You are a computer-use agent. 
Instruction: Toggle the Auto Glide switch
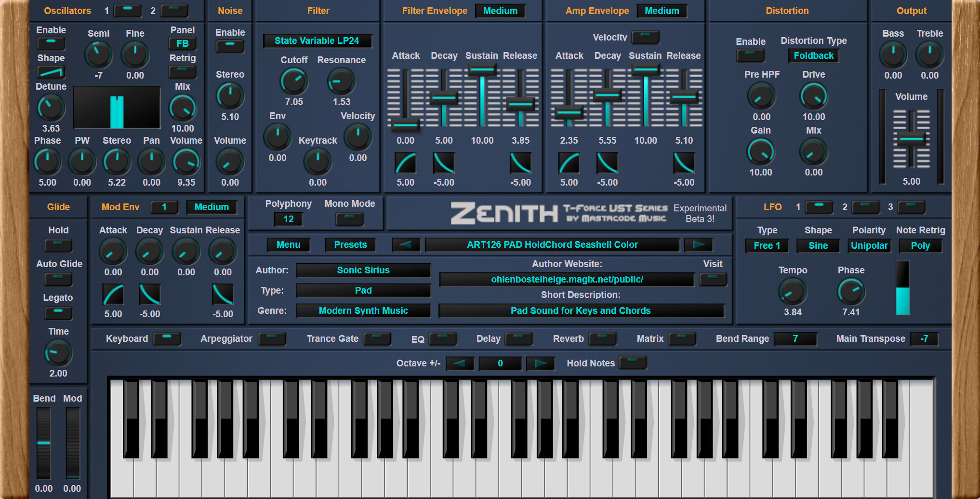click(58, 279)
